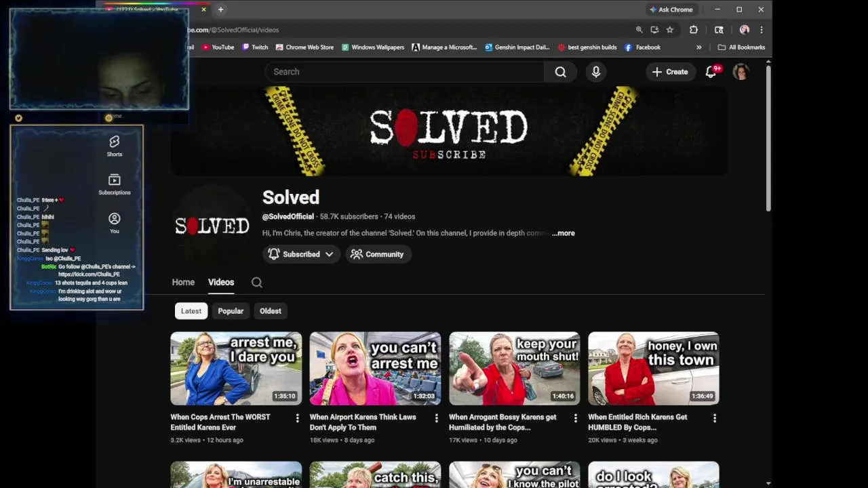The height and width of the screenshot is (488, 868).
Task: Bookmark this page with the star icon
Action: click(x=670, y=30)
